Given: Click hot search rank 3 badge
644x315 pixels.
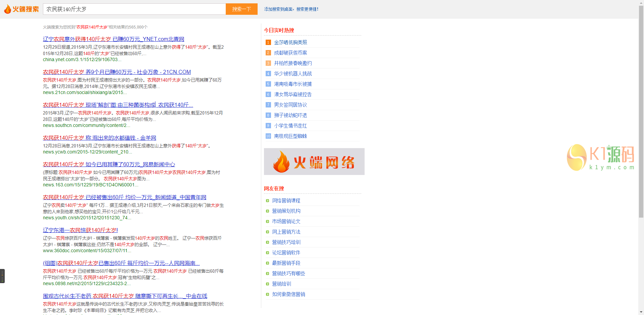Looking at the screenshot, I should [268, 63].
